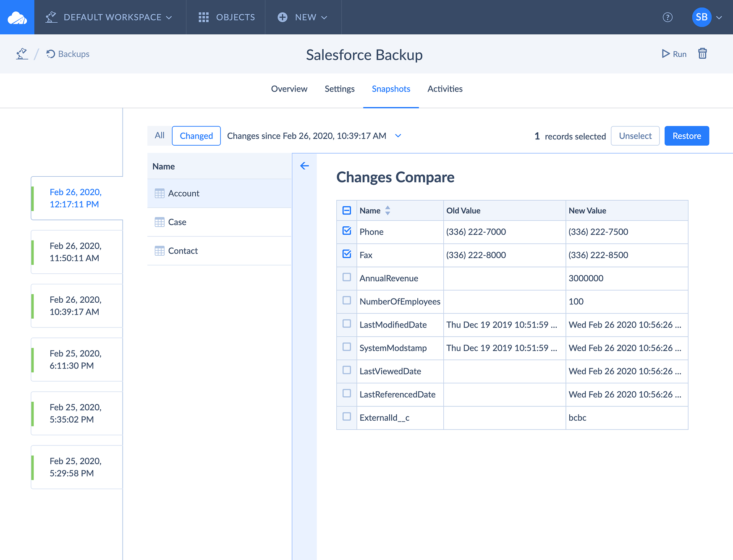Click the Account table icon
This screenshot has width=733, height=560.
click(x=160, y=194)
